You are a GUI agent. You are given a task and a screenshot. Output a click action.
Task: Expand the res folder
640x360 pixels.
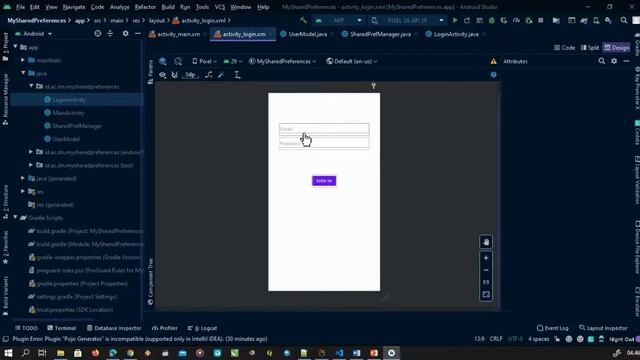click(x=23, y=191)
